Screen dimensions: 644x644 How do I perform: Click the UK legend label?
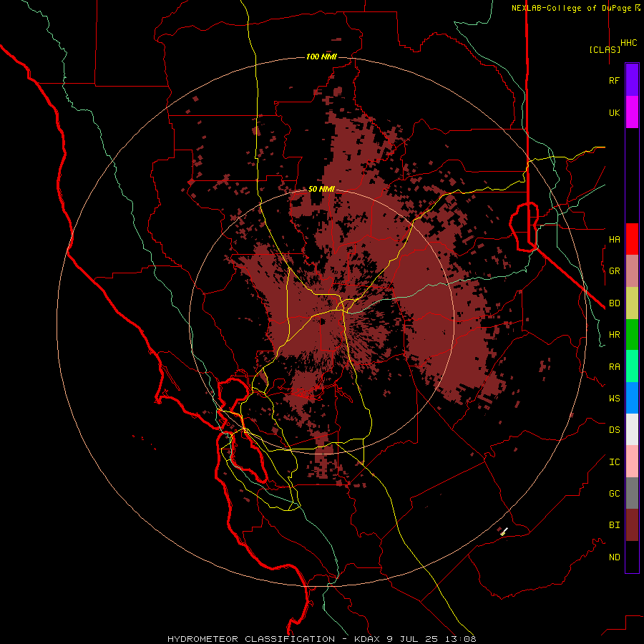(614, 112)
